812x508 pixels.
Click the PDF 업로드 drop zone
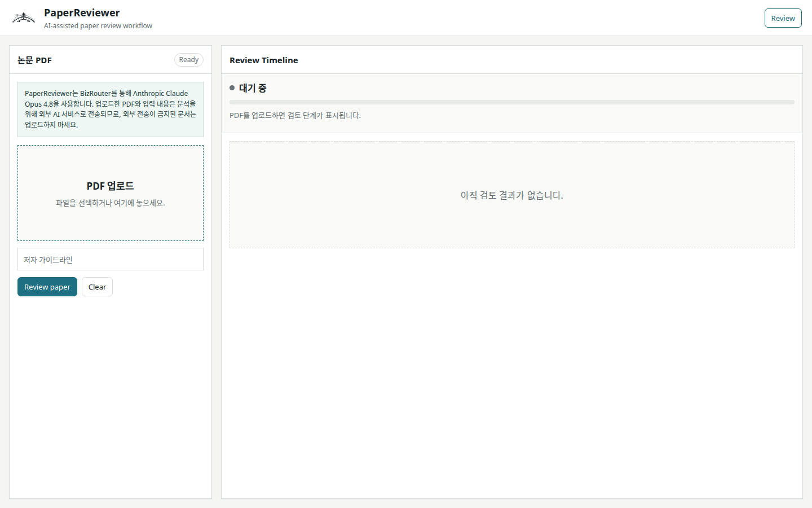[111, 193]
